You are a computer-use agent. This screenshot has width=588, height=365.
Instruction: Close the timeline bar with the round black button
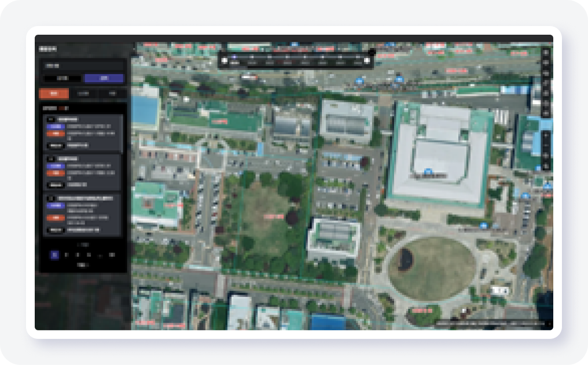point(372,52)
